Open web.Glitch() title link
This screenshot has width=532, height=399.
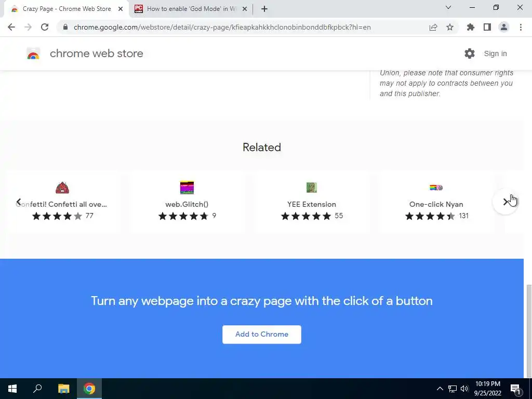click(x=187, y=204)
